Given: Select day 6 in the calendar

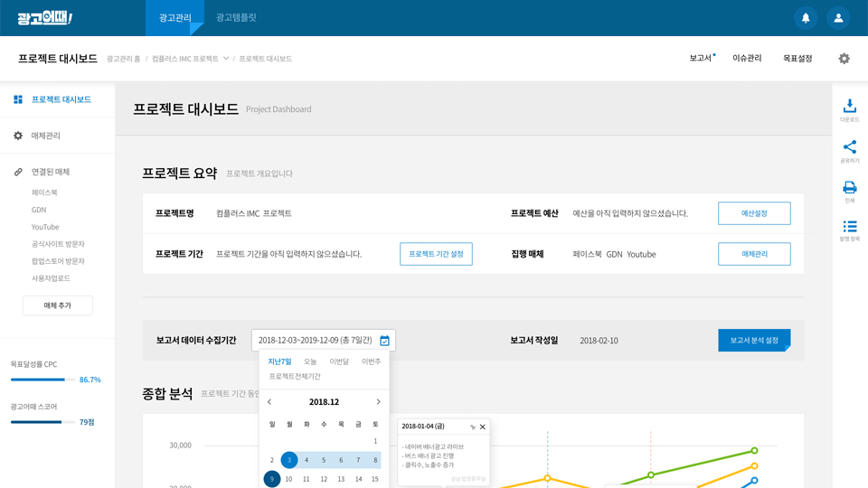Looking at the screenshot, I should click(x=341, y=460).
